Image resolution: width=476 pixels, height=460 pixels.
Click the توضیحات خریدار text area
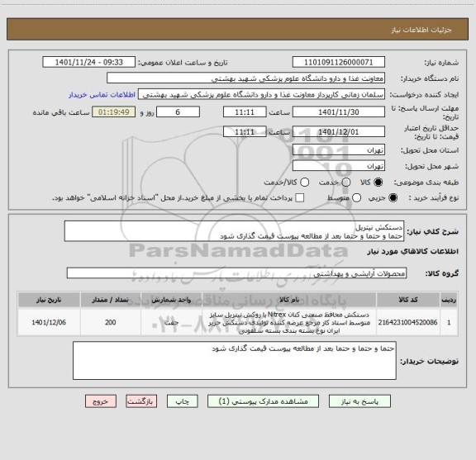coord(235,360)
